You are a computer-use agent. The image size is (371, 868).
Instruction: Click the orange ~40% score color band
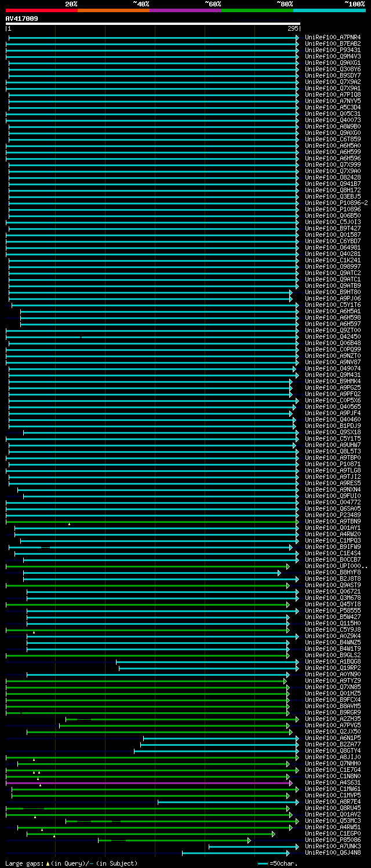(x=114, y=10)
